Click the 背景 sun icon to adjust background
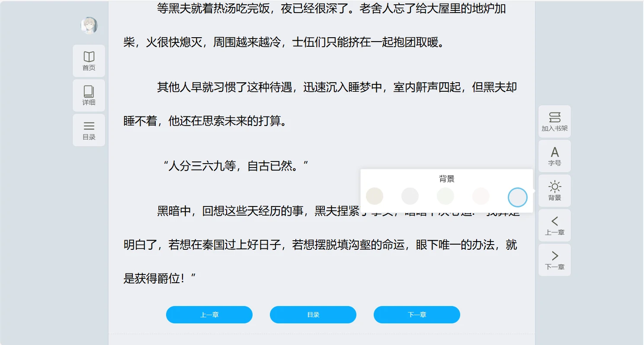This screenshot has height=345, width=644. (554, 190)
